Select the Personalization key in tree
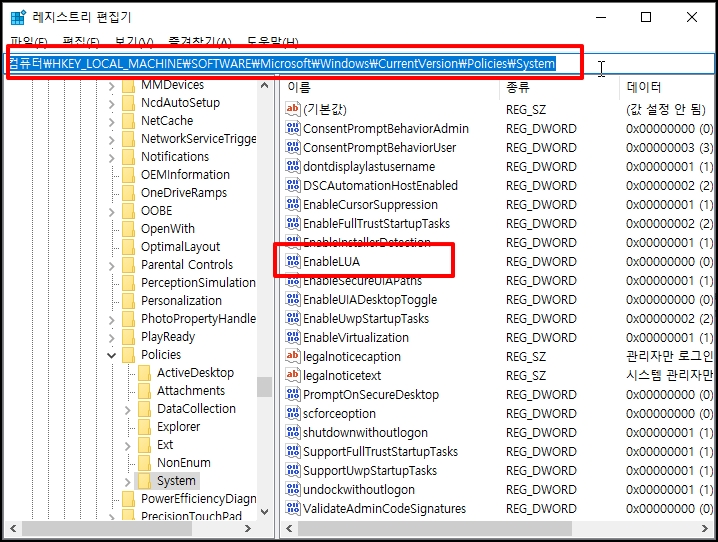The height and width of the screenshot is (542, 718). pos(181,301)
